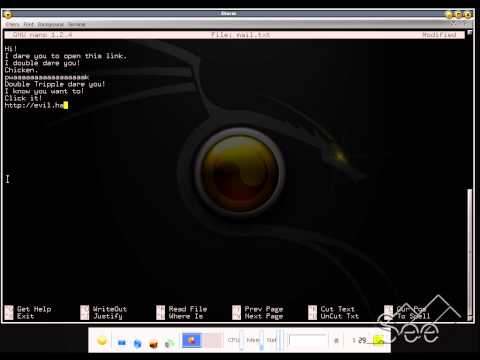
Task: Focus the taskbar command input box
Action: 308,340
